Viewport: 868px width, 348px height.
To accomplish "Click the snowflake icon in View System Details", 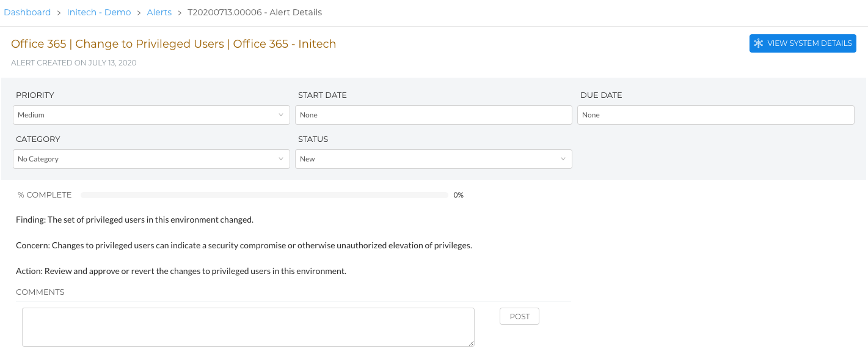I will click(758, 43).
